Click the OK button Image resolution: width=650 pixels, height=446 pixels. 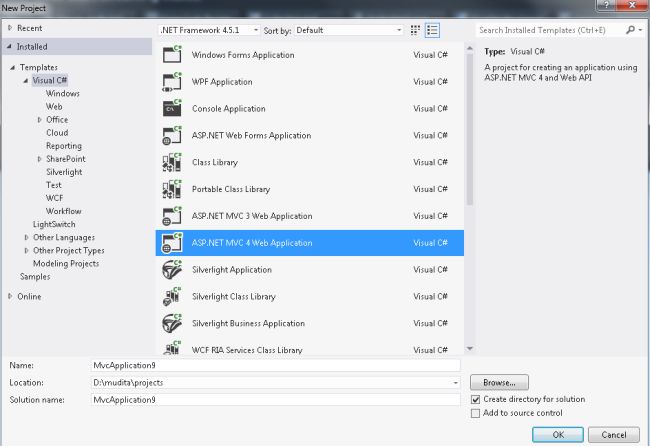coord(558,435)
